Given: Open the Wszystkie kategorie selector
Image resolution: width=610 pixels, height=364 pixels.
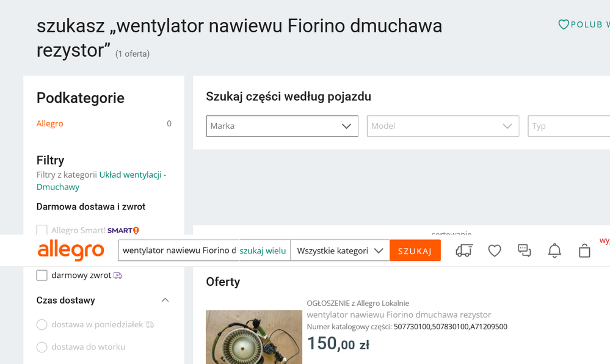Looking at the screenshot, I should pos(339,250).
